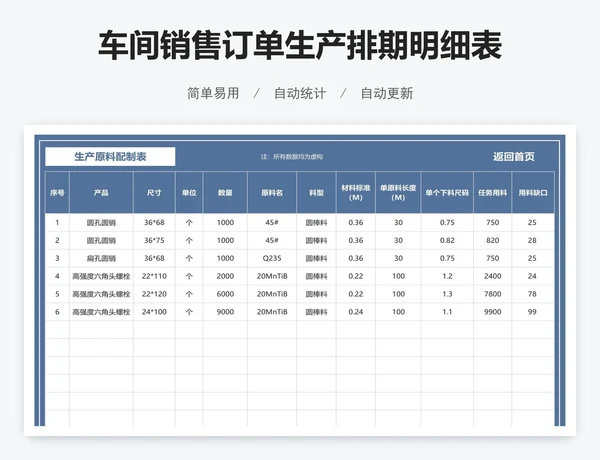Select the size cell 22*110
The width and height of the screenshot is (600, 460).
154,276
